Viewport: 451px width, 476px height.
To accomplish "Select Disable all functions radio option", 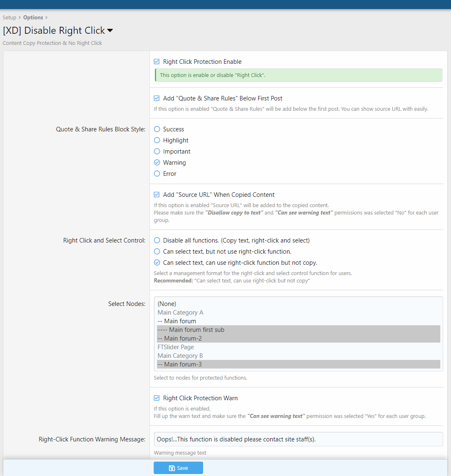I will pyautogui.click(x=157, y=240).
